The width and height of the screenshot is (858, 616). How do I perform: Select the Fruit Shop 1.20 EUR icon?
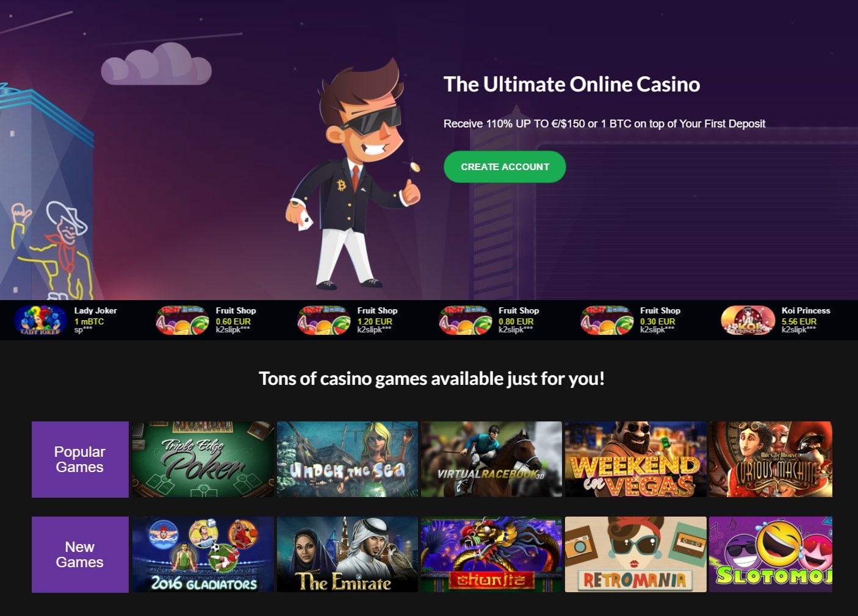click(x=324, y=320)
